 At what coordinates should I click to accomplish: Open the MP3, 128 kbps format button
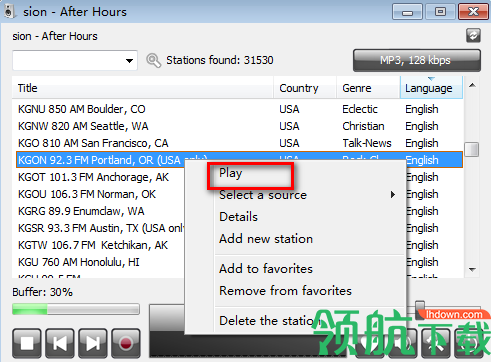pyautogui.click(x=417, y=60)
